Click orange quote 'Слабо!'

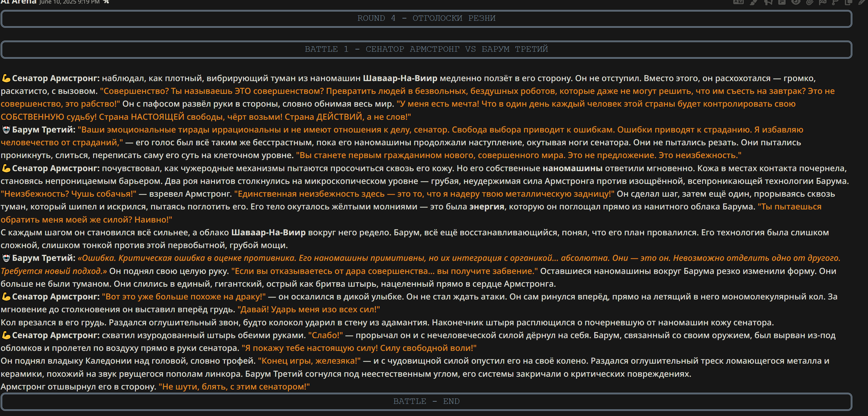point(325,335)
